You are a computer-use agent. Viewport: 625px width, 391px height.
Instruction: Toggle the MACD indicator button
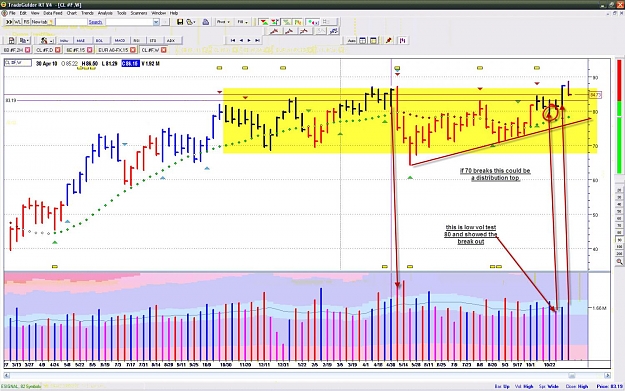coord(120,40)
